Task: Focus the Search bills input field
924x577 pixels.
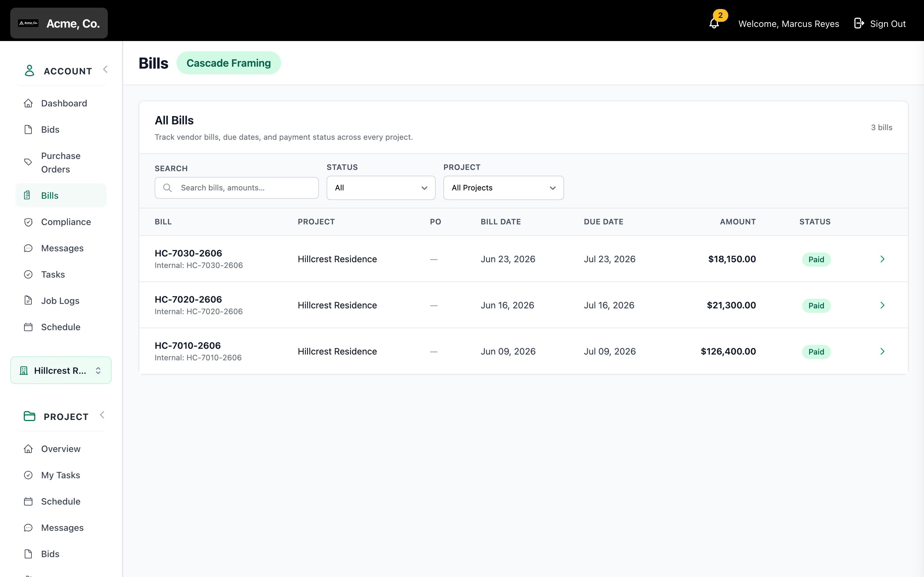Action: pyautogui.click(x=237, y=188)
